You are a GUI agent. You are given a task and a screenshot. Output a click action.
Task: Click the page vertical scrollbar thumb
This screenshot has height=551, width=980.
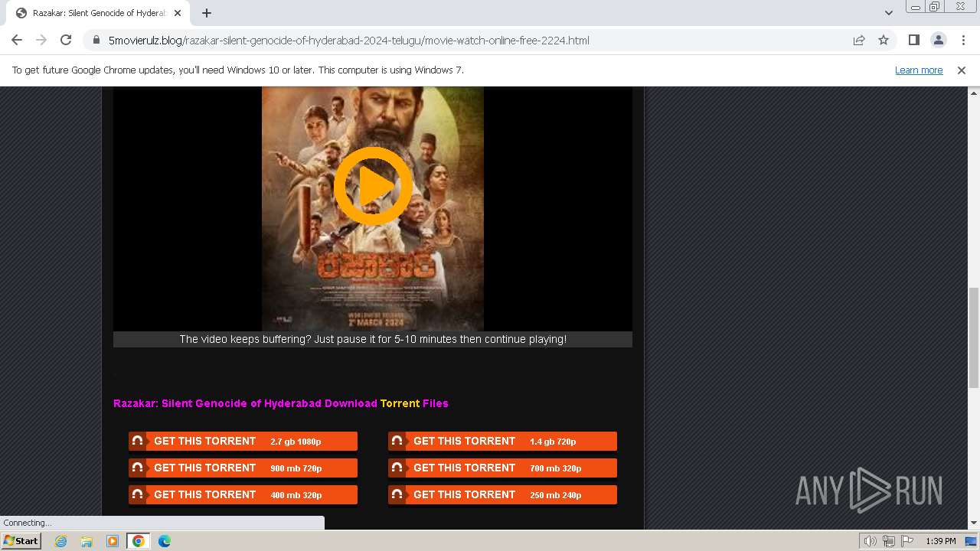974,339
